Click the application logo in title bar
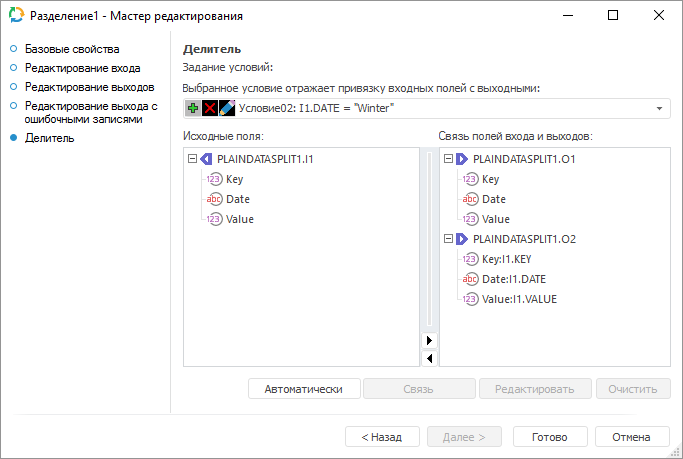This screenshot has width=683, height=459. click(x=16, y=16)
